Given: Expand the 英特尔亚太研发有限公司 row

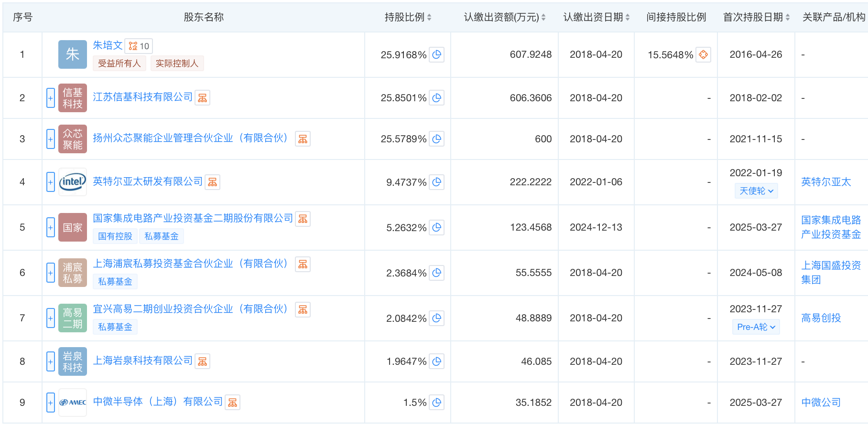Looking at the screenshot, I should (51, 182).
